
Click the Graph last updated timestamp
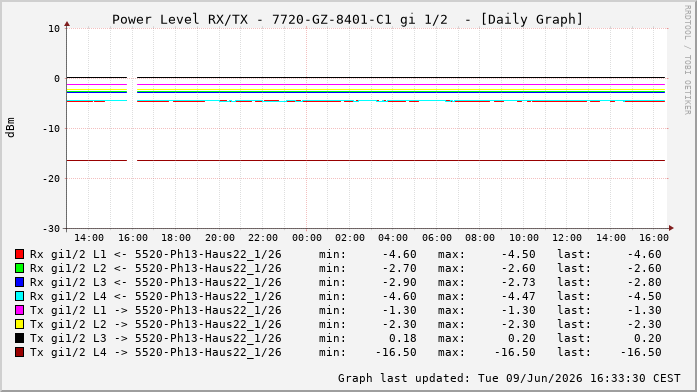pos(509,378)
